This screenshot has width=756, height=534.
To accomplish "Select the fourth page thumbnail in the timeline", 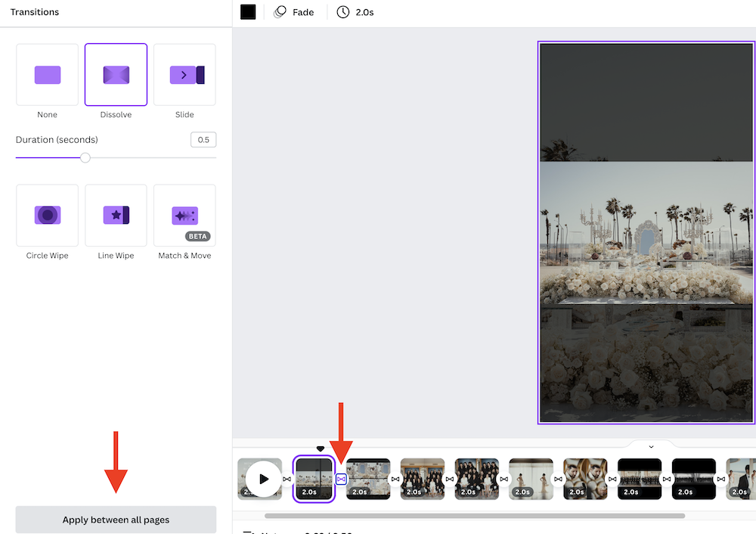I will [422, 478].
